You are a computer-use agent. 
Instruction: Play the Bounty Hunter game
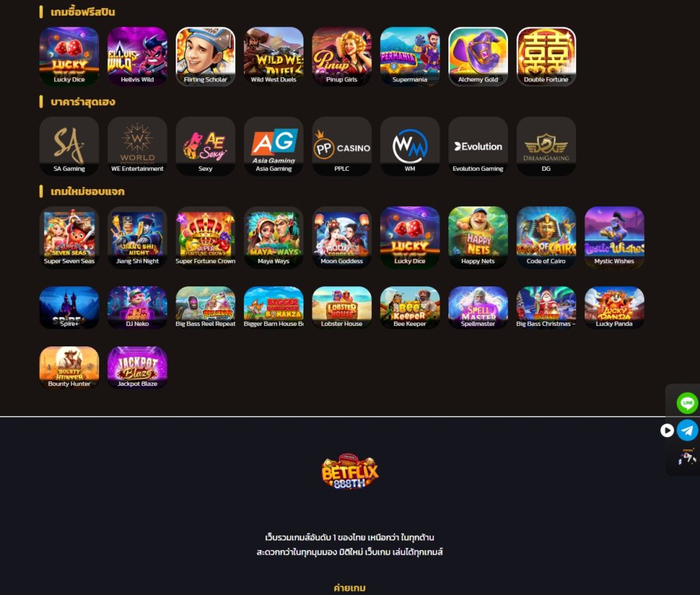pyautogui.click(x=69, y=368)
